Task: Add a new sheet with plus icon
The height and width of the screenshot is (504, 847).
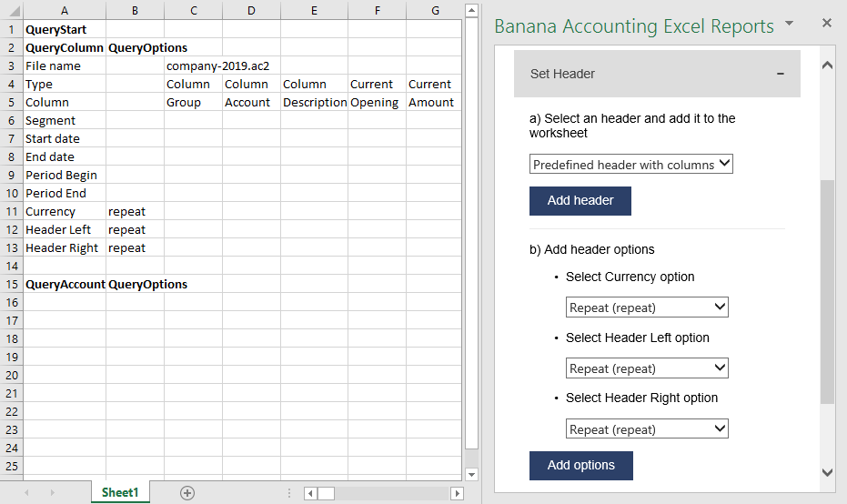Action: click(x=187, y=493)
